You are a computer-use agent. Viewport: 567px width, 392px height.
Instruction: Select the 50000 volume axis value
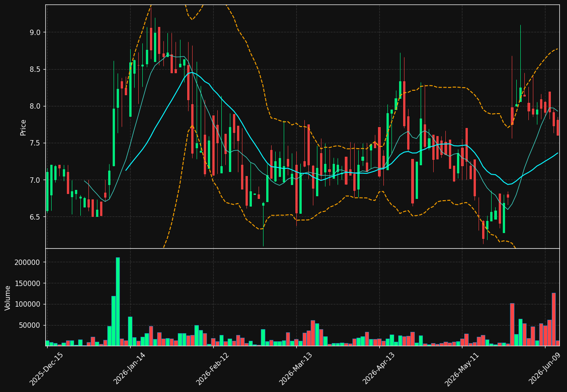point(29,325)
